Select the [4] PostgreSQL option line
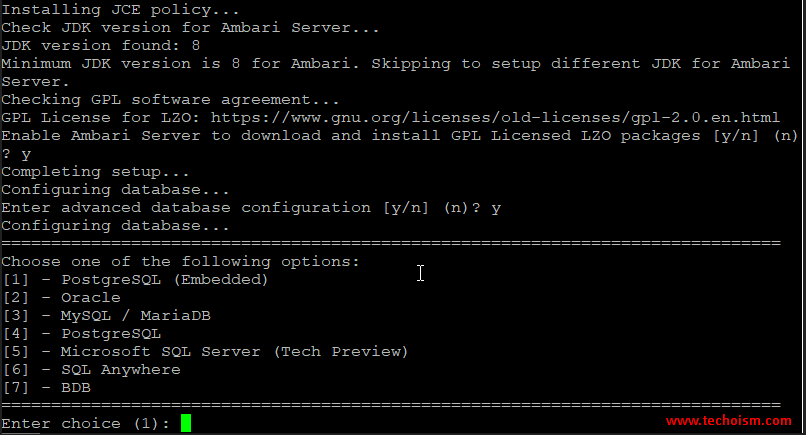806x435 pixels. click(82, 334)
